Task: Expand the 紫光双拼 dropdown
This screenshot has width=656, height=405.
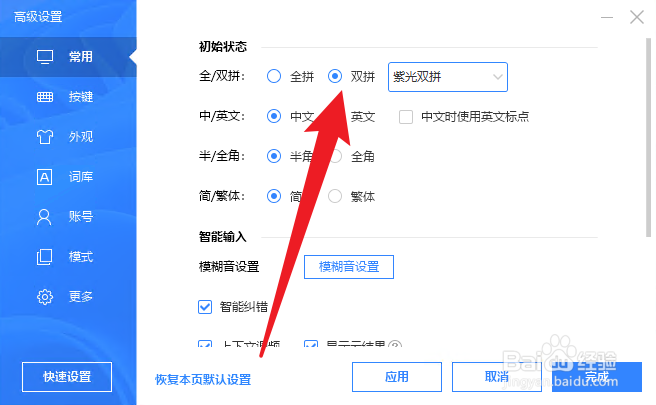Action: (x=448, y=77)
